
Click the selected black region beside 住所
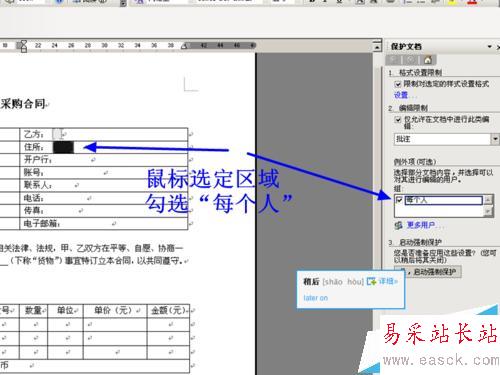point(63,147)
